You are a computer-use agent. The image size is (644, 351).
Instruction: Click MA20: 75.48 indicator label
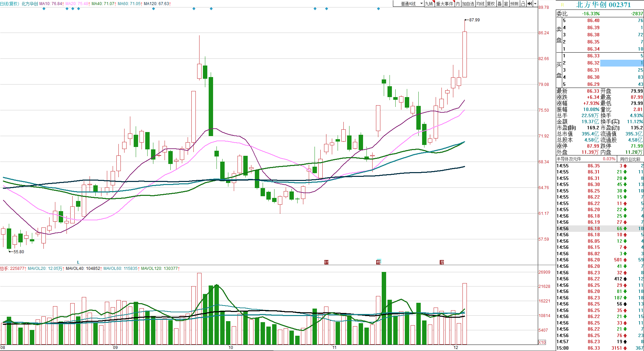pos(77,4)
